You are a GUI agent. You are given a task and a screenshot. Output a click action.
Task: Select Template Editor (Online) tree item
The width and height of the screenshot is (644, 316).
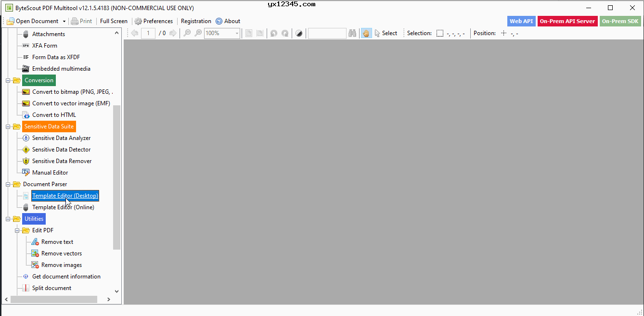click(63, 207)
